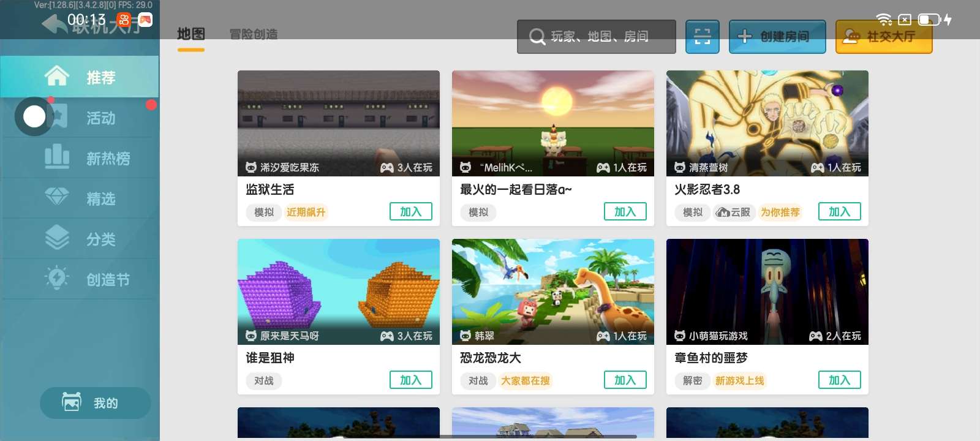Image resolution: width=980 pixels, height=441 pixels.
Task: Click the 创建房间 button
Action: [x=777, y=37]
